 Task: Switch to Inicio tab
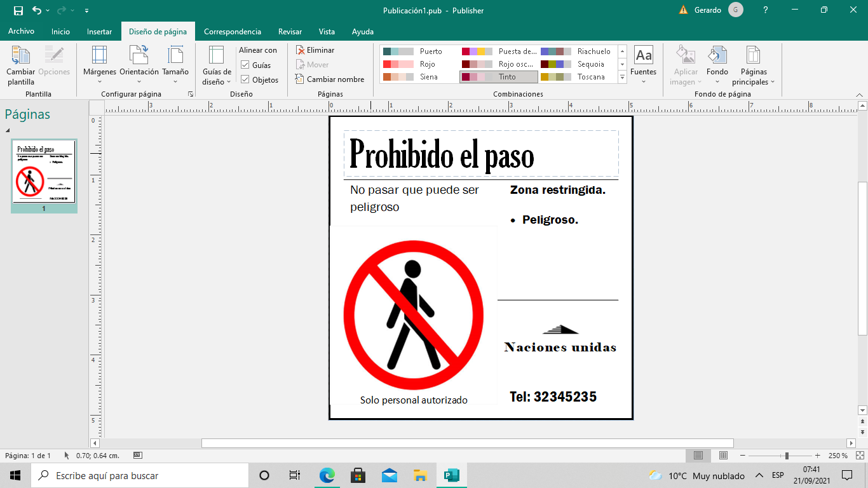61,31
